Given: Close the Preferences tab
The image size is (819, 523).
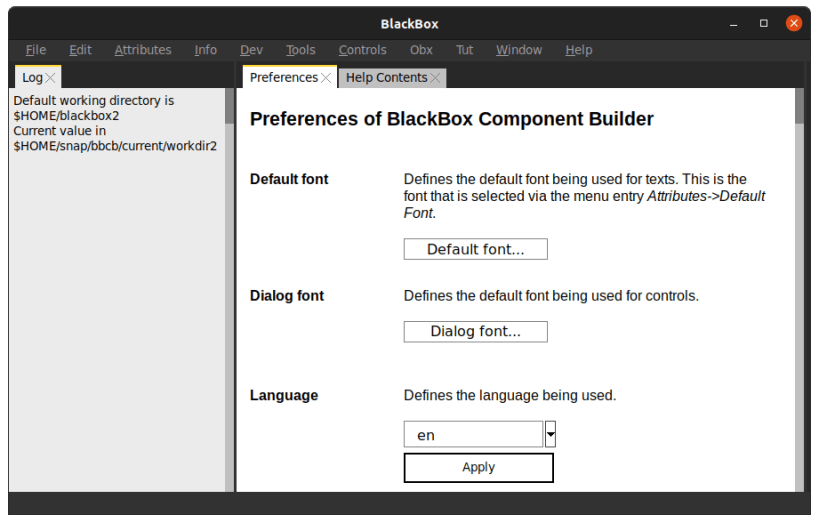Looking at the screenshot, I should [x=325, y=78].
